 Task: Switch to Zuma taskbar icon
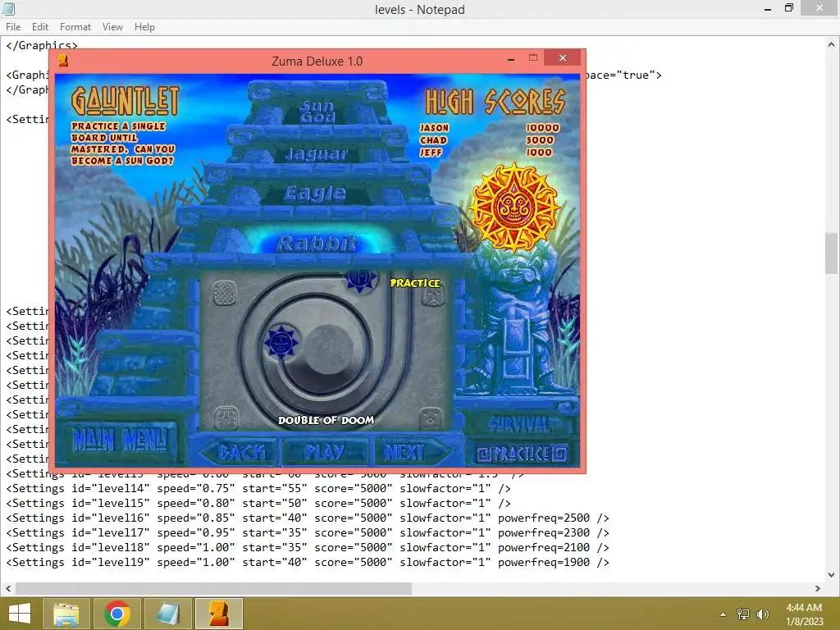218,614
